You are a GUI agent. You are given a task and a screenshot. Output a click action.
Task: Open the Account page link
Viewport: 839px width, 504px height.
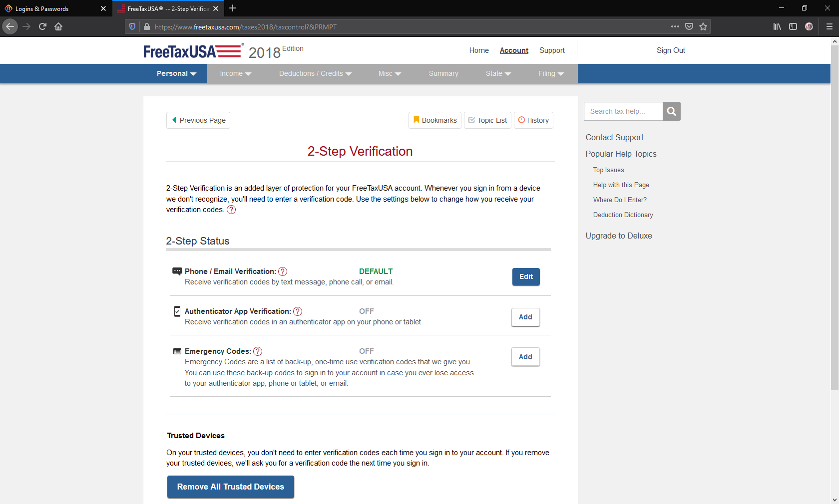[x=514, y=50]
